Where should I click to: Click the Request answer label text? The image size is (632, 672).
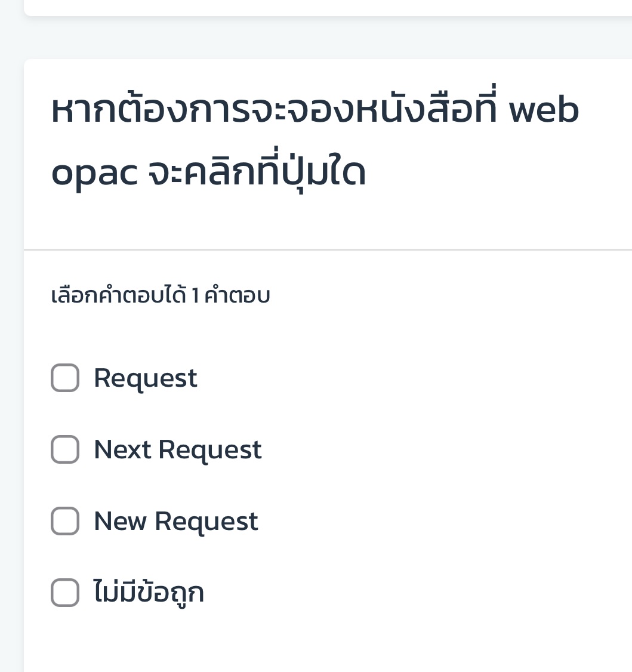pyautogui.click(x=145, y=378)
